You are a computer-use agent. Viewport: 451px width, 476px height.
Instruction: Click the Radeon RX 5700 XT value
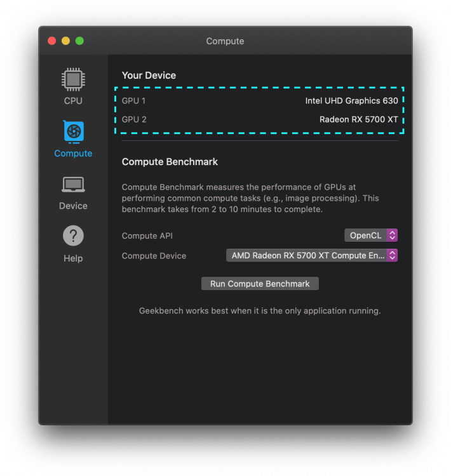click(x=359, y=119)
